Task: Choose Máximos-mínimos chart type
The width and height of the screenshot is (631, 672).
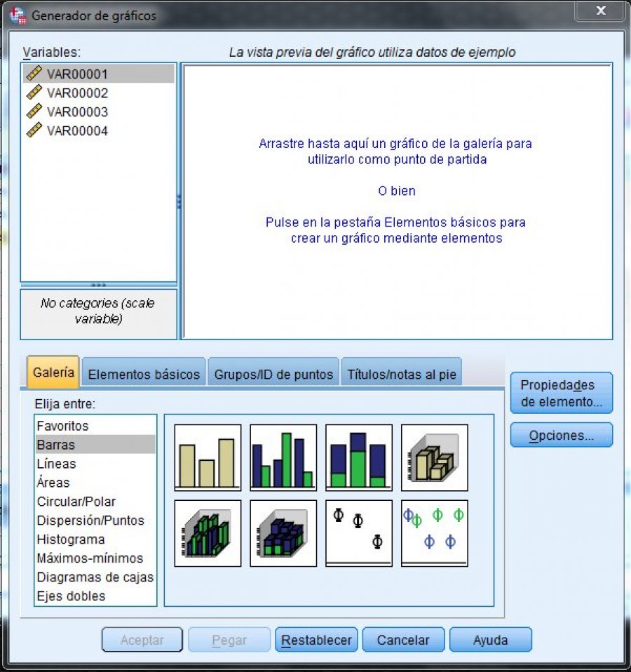Action: (x=95, y=558)
